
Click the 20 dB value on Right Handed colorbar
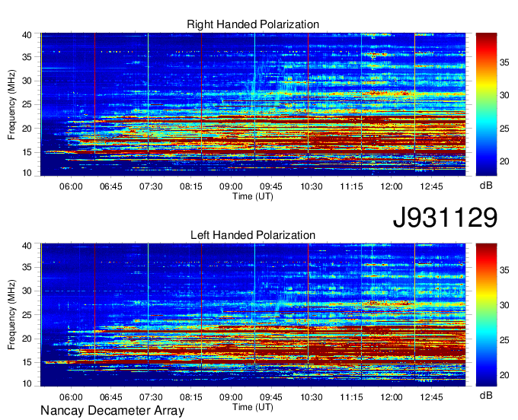point(504,161)
